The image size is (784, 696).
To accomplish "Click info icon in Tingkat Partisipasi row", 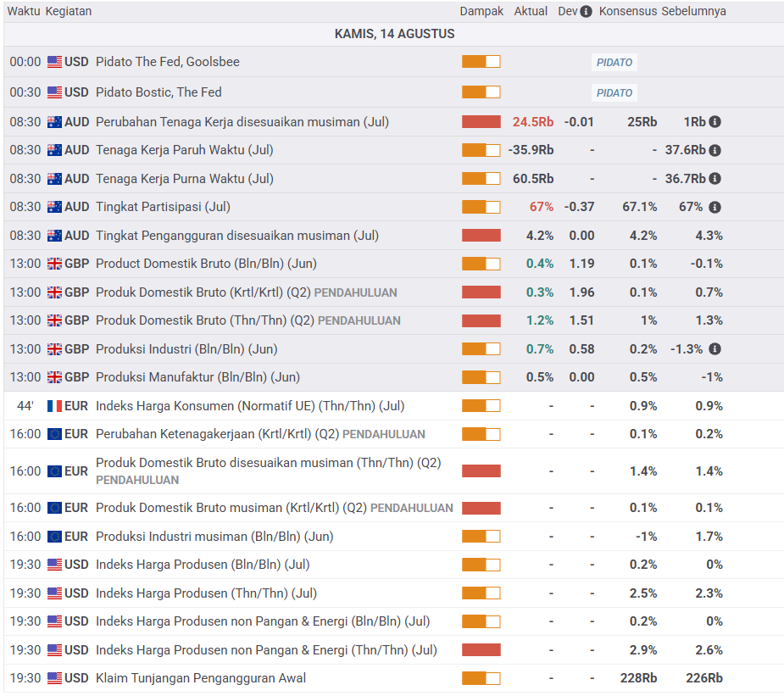I will [714, 207].
